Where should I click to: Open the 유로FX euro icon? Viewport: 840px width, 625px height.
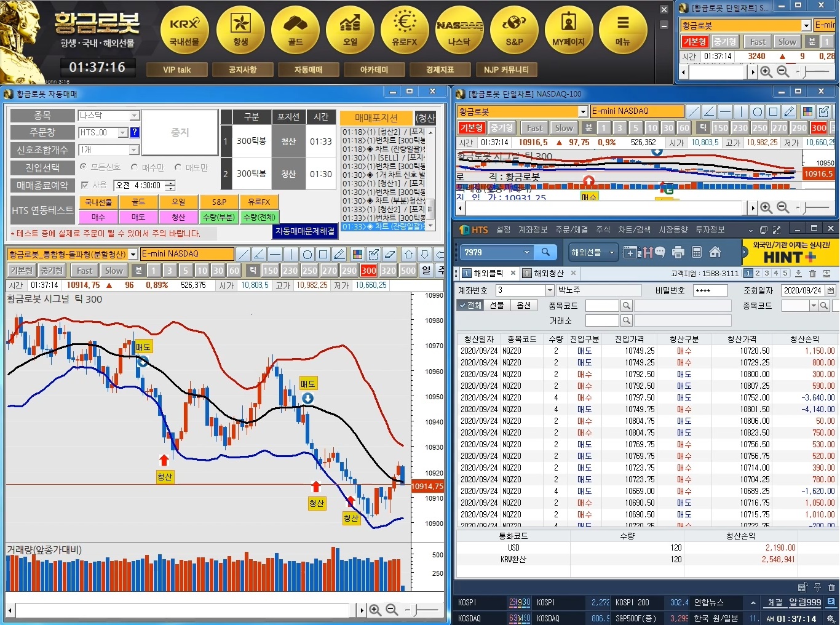click(405, 30)
